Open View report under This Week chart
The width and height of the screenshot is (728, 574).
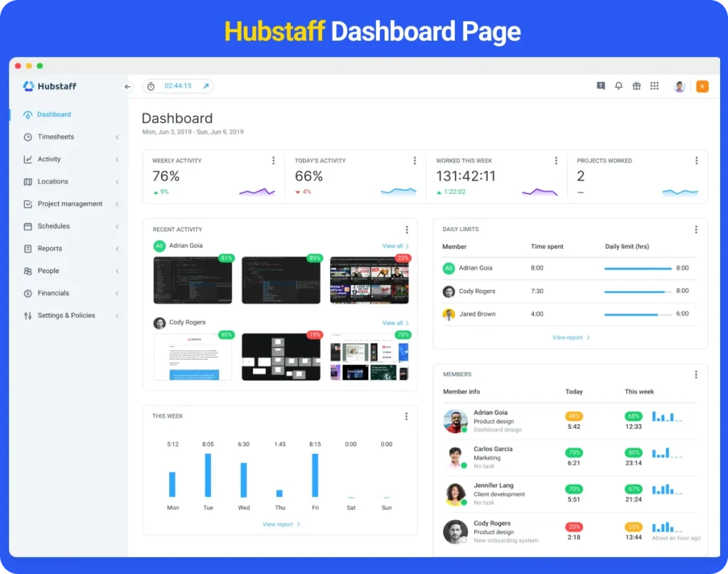coord(282,524)
